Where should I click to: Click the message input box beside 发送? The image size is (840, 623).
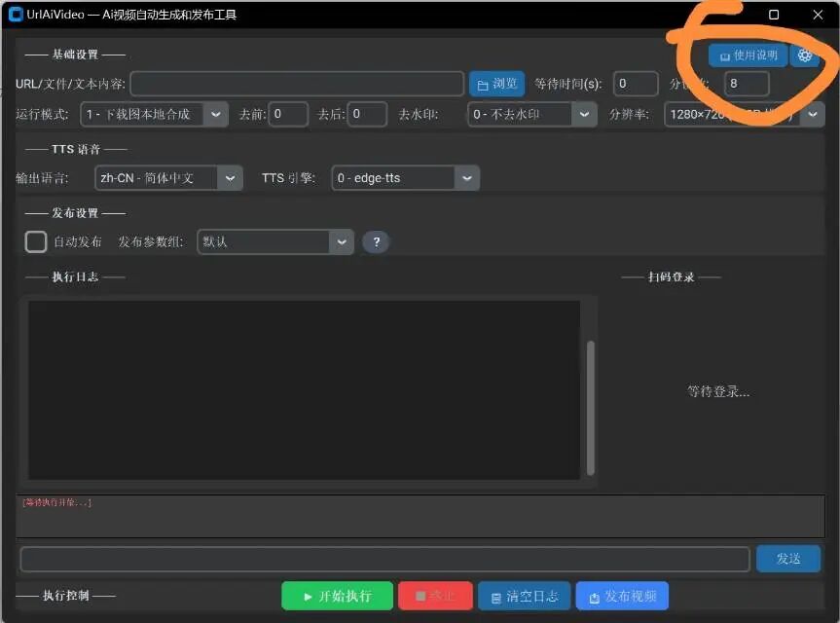coord(384,560)
